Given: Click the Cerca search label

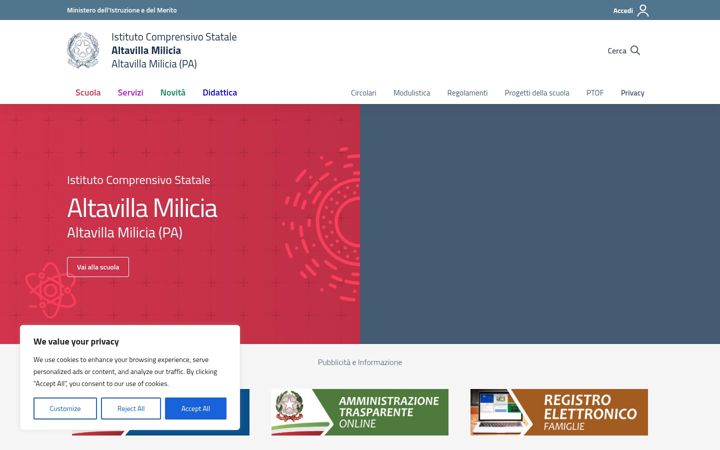Looking at the screenshot, I should 617,51.
